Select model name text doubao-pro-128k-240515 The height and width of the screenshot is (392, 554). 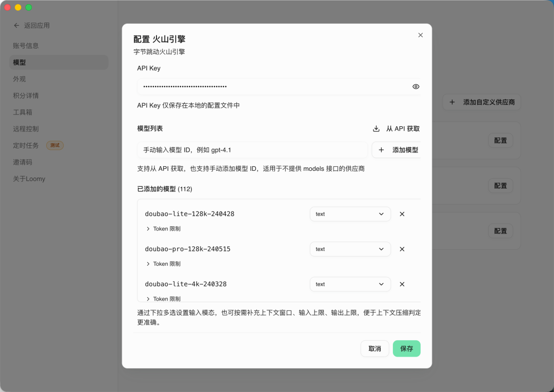point(188,249)
